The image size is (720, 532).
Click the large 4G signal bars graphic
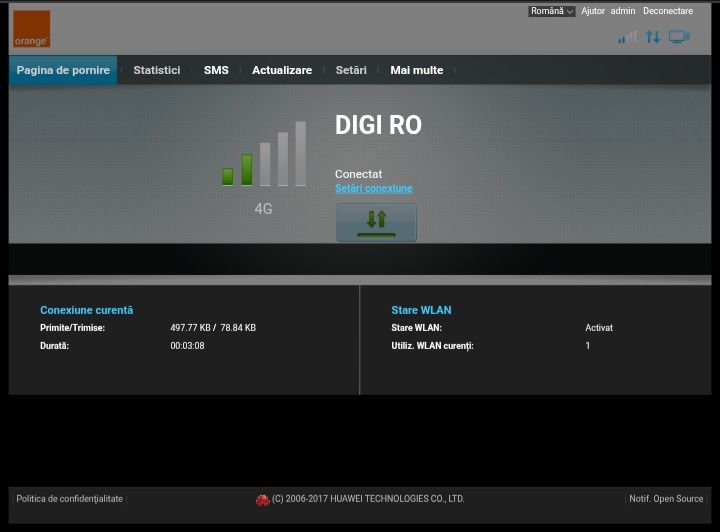point(264,154)
